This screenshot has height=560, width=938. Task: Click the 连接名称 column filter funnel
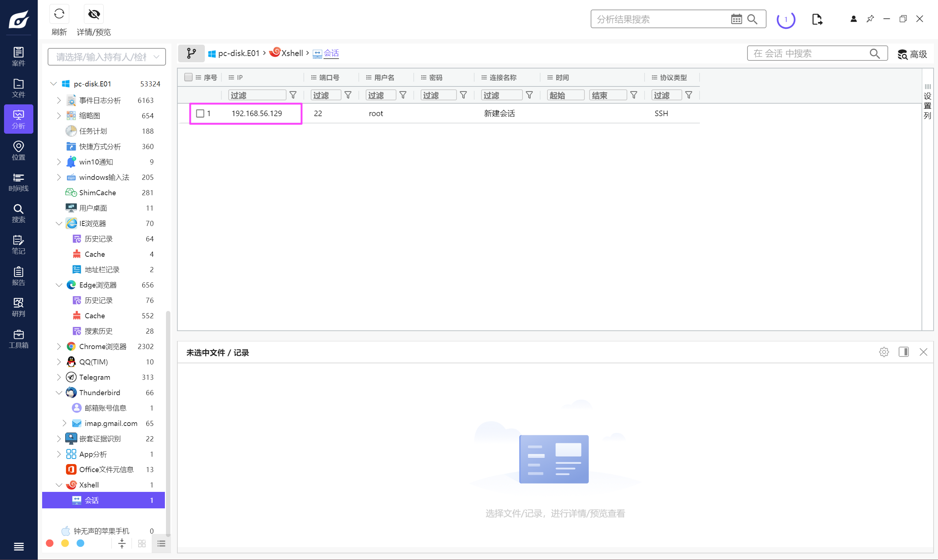529,95
